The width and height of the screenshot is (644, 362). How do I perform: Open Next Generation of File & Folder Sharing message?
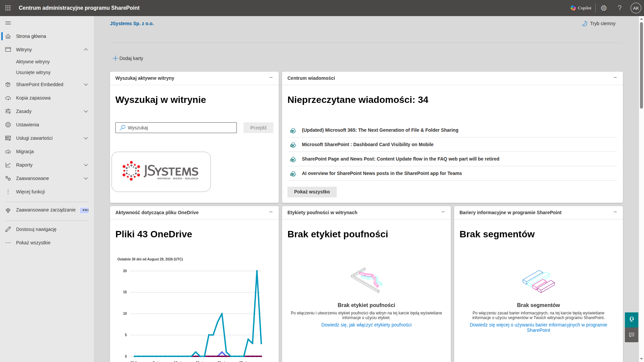click(x=380, y=130)
